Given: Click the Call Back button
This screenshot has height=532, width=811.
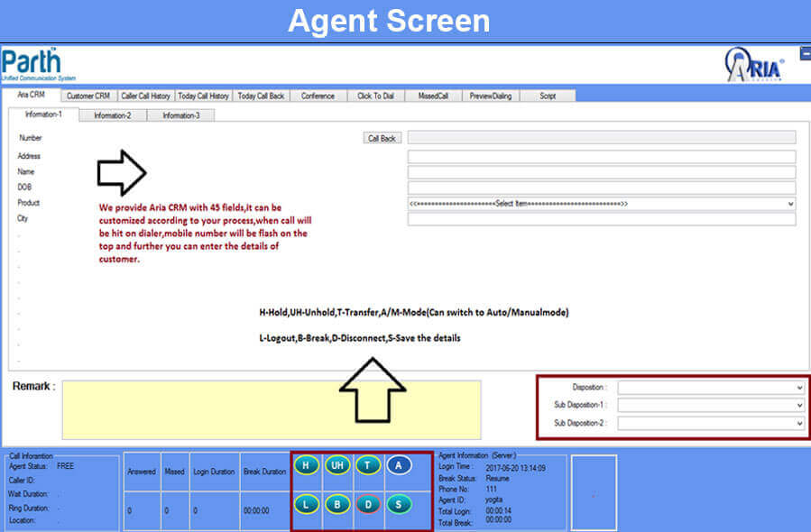Looking at the screenshot, I should [382, 139].
